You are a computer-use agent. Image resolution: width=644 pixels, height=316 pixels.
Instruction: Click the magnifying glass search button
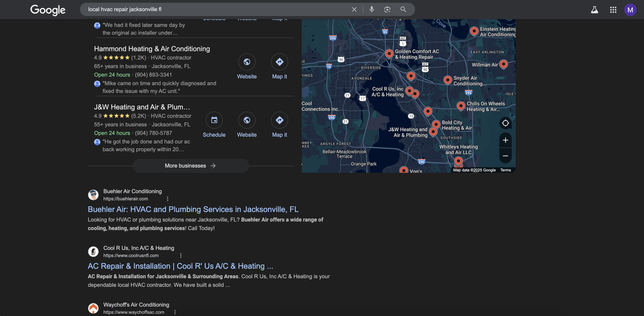point(403,9)
